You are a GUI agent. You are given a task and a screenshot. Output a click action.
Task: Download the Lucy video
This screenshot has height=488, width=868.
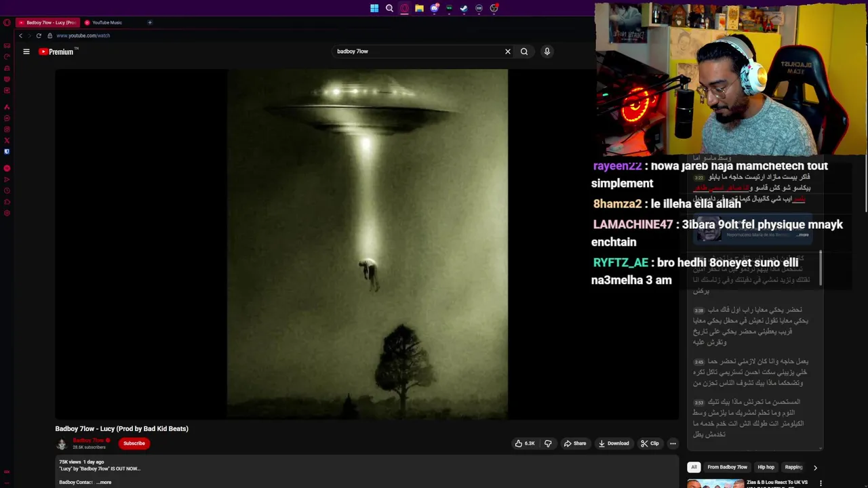point(614,443)
